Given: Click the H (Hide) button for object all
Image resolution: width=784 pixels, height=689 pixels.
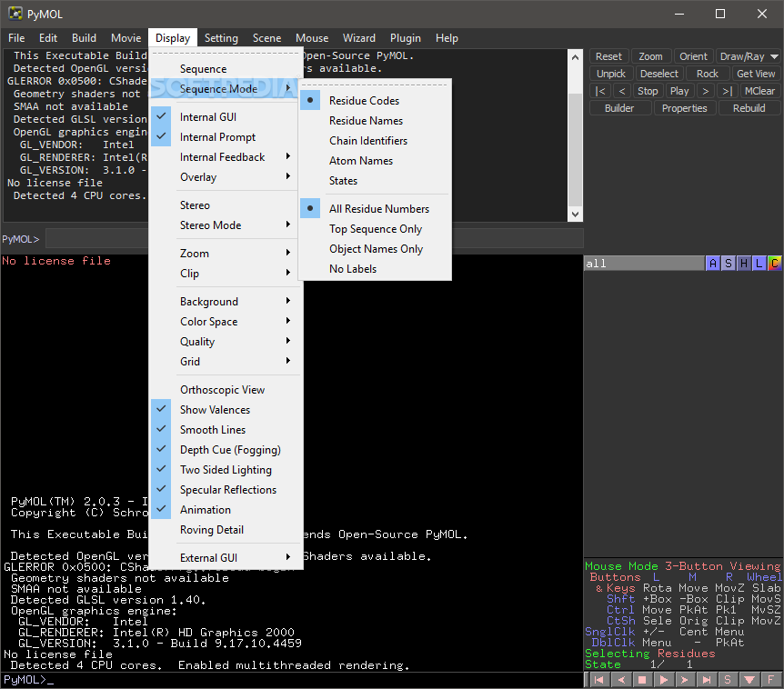Looking at the screenshot, I should click(x=743, y=264).
